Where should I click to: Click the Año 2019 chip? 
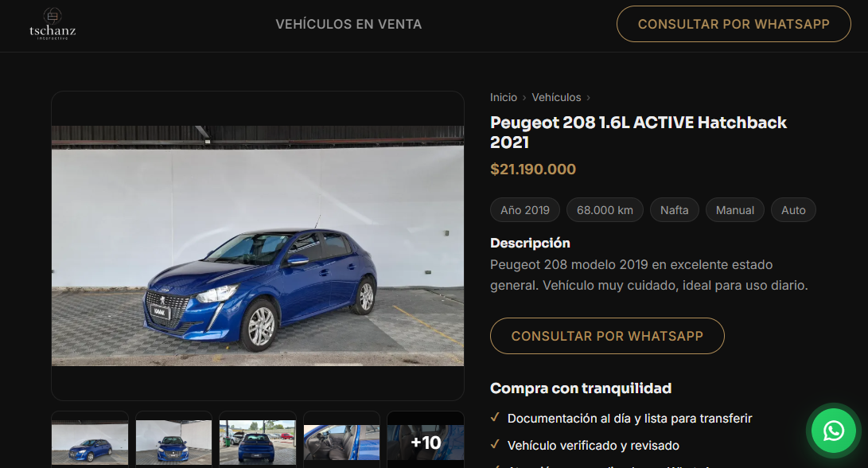(524, 209)
